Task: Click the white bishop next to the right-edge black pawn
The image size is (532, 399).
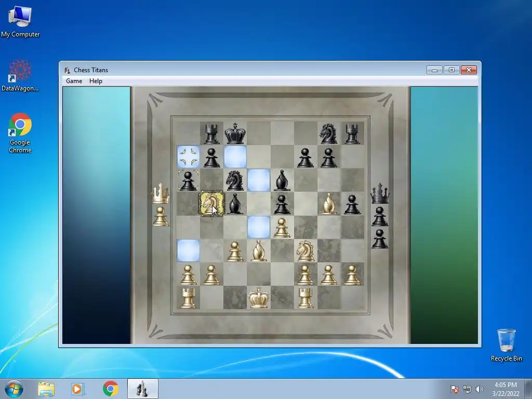Action: click(328, 204)
